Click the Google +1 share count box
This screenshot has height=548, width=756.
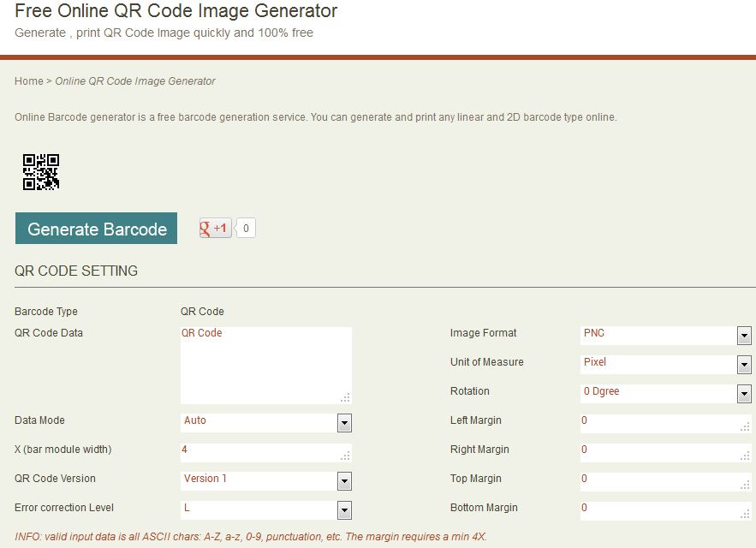click(245, 227)
